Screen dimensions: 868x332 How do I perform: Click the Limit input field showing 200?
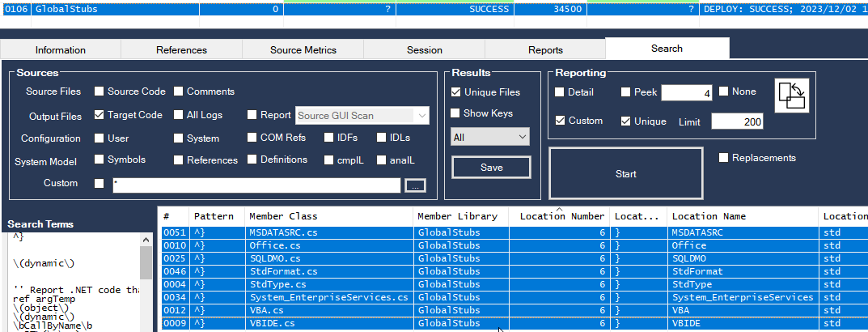pyautogui.click(x=737, y=121)
